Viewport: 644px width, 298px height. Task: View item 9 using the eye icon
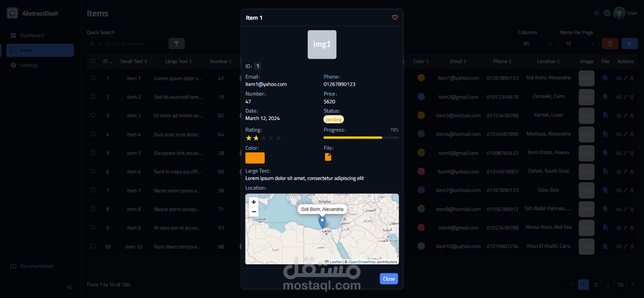(x=618, y=228)
